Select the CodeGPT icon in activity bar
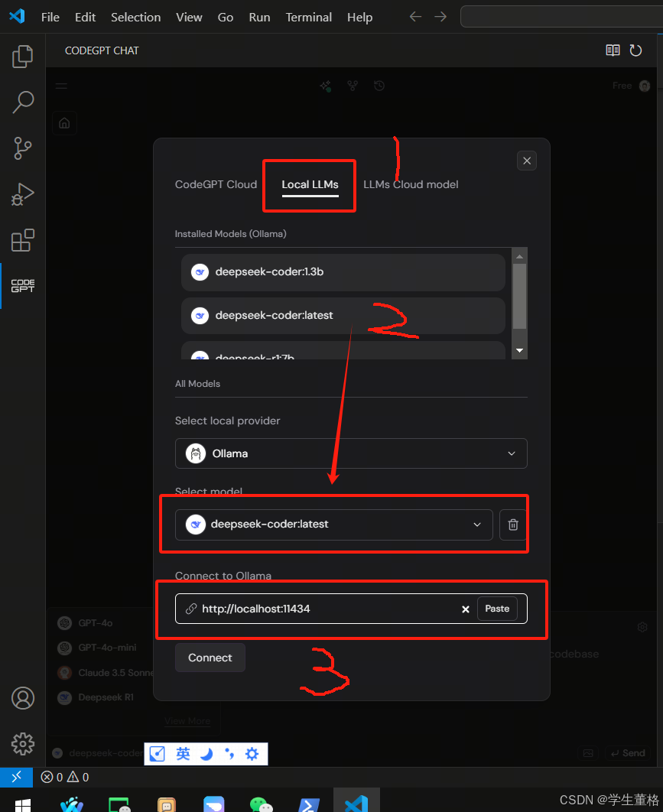This screenshot has width=663, height=812. tap(23, 286)
